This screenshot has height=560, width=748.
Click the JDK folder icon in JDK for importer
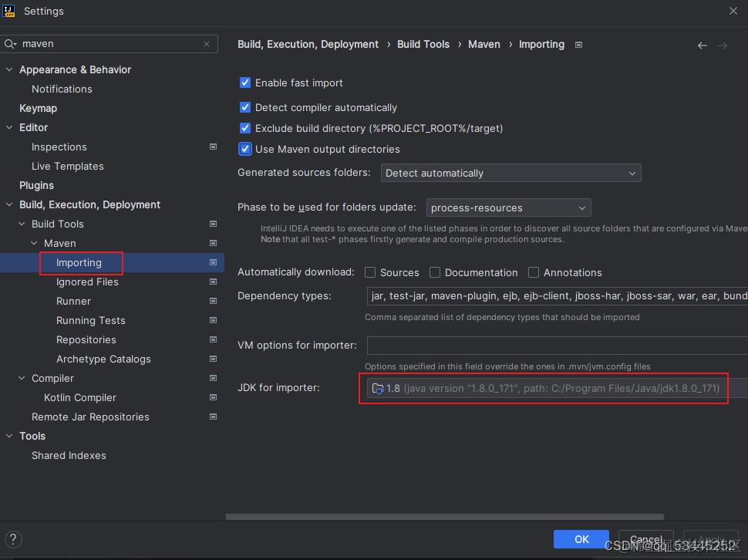pyautogui.click(x=377, y=388)
